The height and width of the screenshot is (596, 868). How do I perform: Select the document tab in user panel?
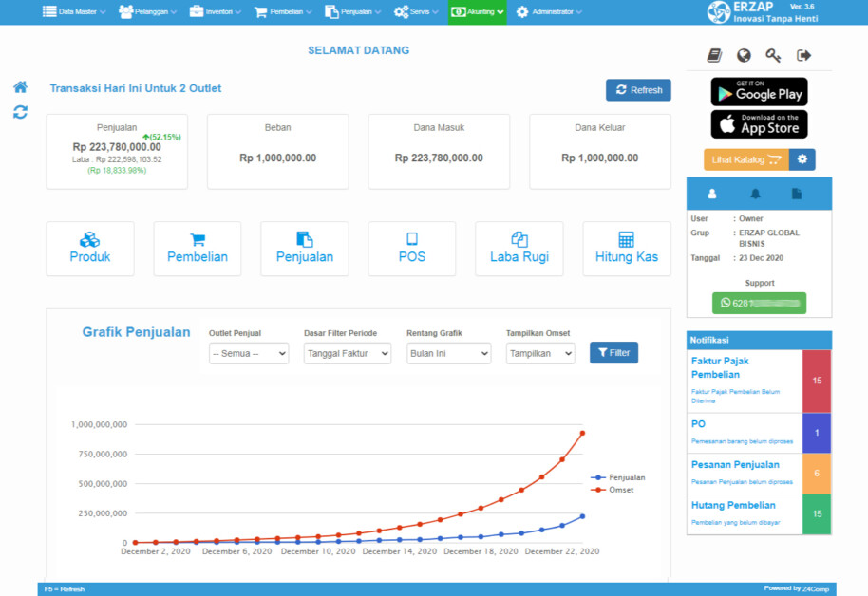tap(796, 194)
